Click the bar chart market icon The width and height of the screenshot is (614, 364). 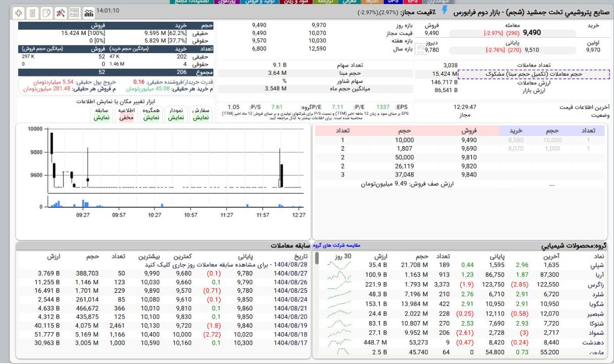click(x=89, y=12)
